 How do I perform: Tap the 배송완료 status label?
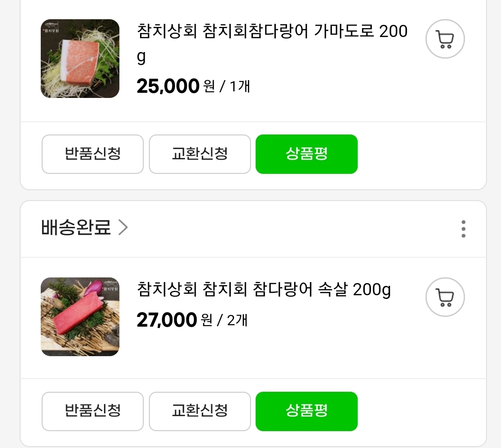[76, 228]
